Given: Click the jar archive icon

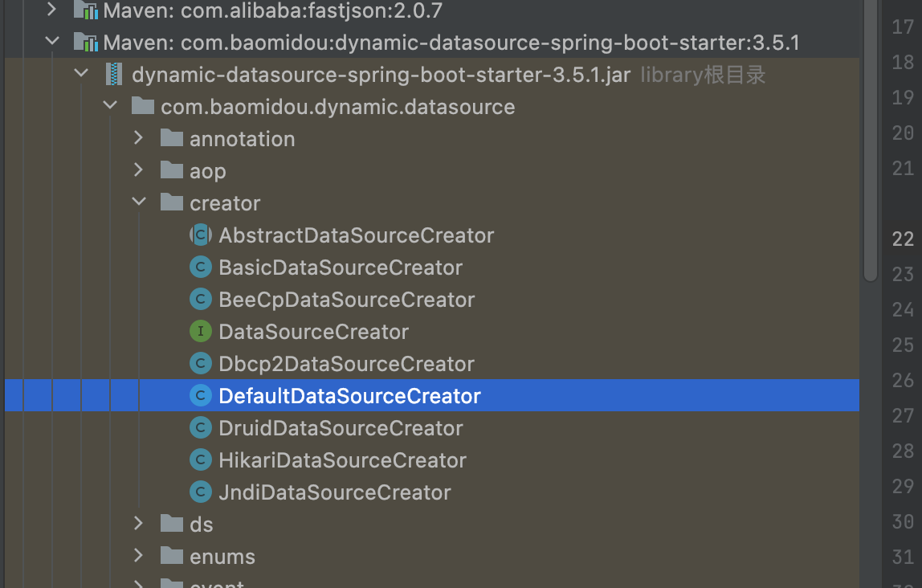Looking at the screenshot, I should [x=114, y=74].
